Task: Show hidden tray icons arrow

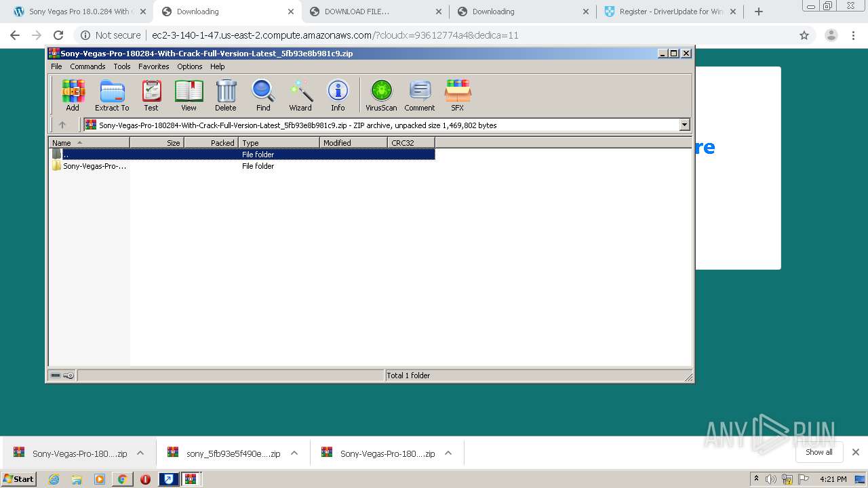Action: [756, 479]
